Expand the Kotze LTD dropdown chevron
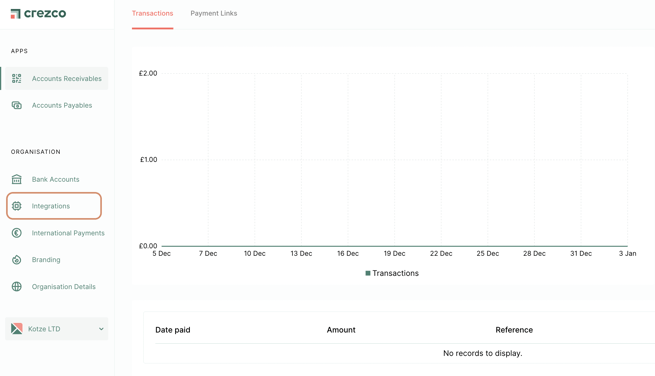The width and height of the screenshot is (655, 376). pyautogui.click(x=101, y=329)
